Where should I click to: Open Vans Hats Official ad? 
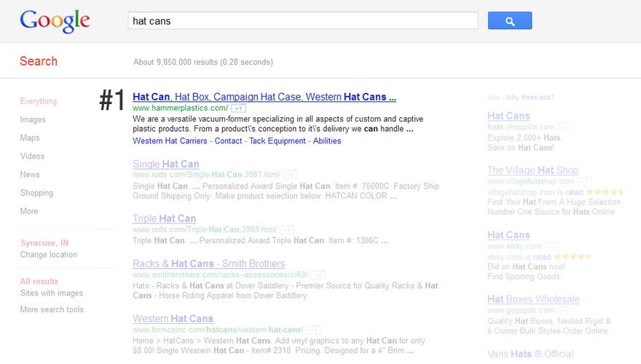click(530, 354)
